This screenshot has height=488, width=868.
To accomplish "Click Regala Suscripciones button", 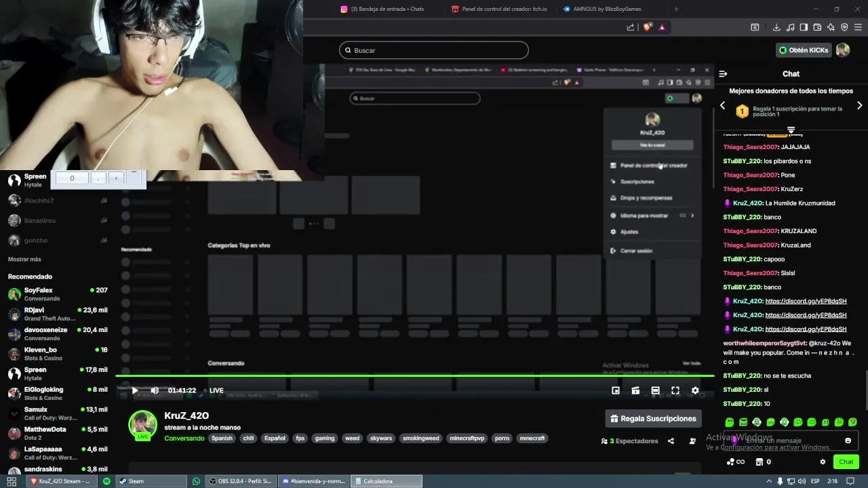I will pos(654,419).
